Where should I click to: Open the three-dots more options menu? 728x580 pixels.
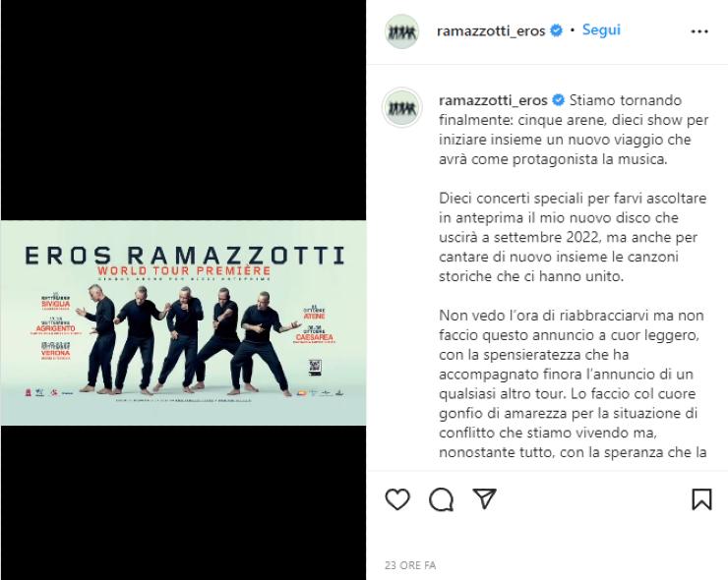(699, 31)
